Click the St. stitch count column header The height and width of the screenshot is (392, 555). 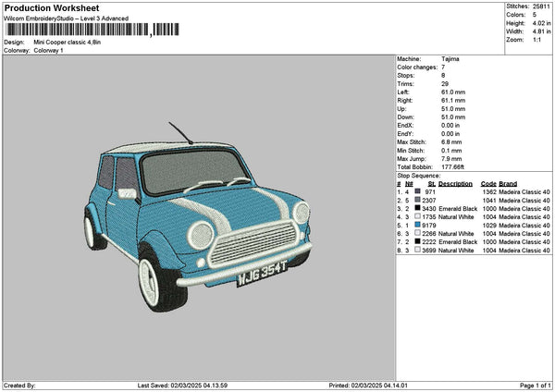(430, 183)
